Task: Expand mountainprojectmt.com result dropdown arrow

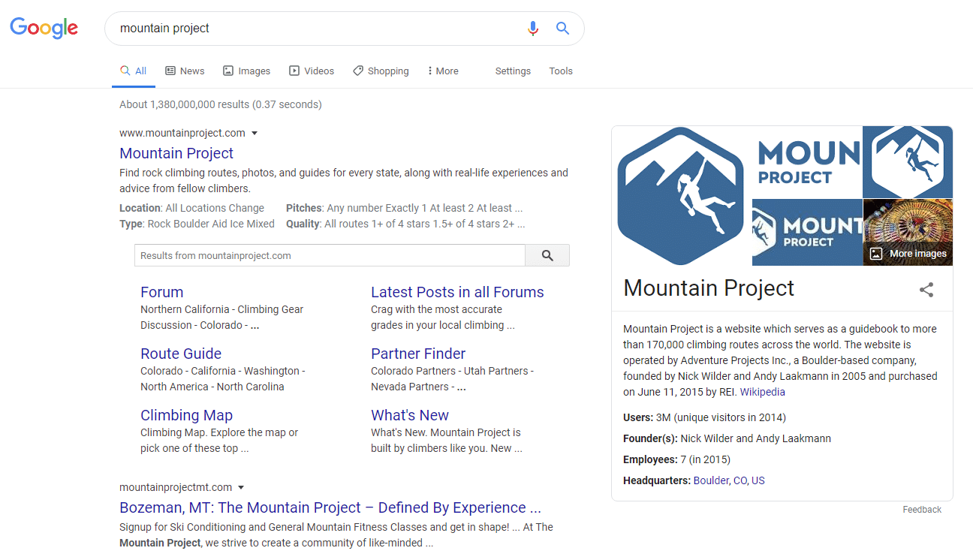Action: 241,488
